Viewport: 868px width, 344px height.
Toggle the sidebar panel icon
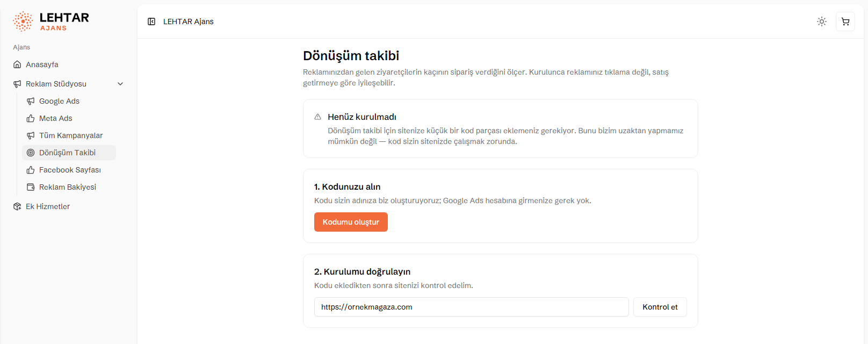click(x=151, y=21)
